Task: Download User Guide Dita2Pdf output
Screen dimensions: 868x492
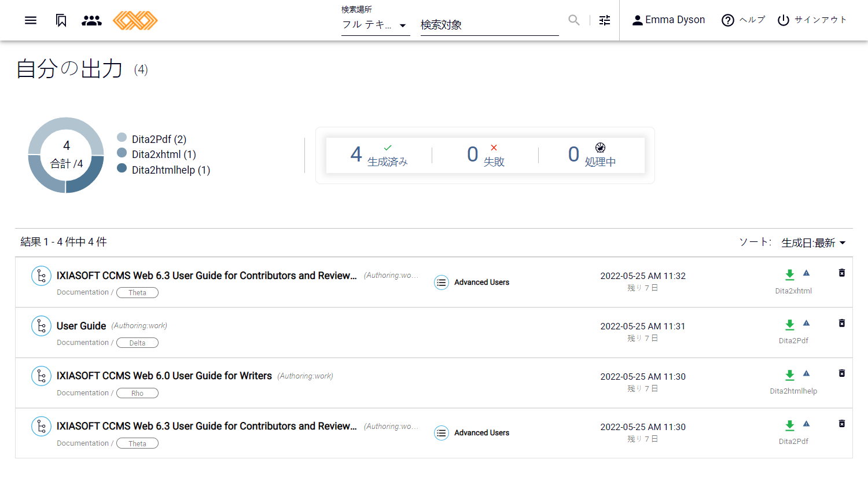Action: coord(790,325)
